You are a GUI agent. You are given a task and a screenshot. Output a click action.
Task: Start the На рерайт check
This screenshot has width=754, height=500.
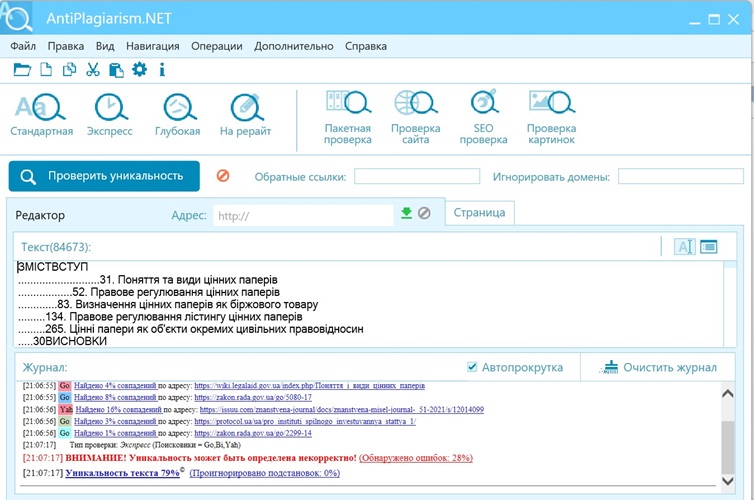pyautogui.click(x=245, y=115)
